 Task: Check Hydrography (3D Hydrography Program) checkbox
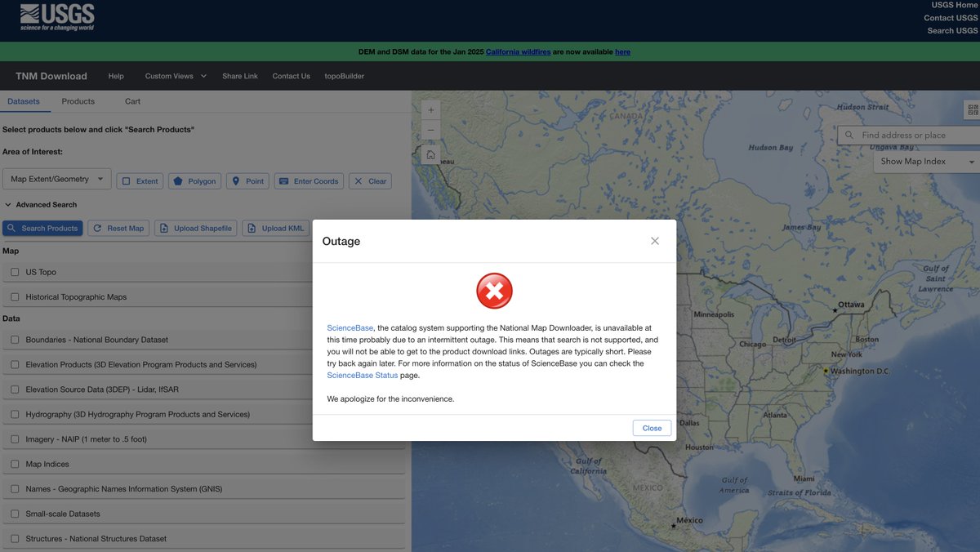coord(15,415)
